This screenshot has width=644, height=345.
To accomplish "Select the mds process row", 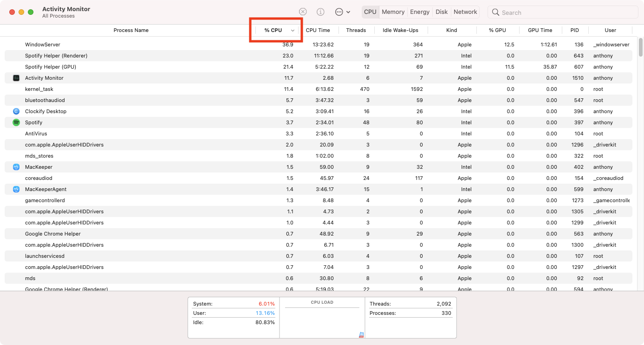I will click(x=318, y=278).
